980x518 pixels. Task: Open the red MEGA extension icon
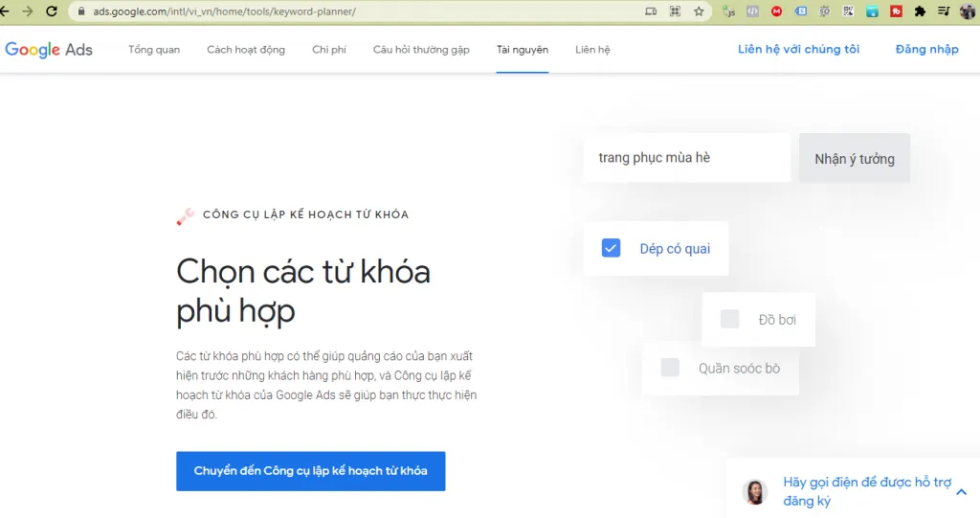click(776, 11)
